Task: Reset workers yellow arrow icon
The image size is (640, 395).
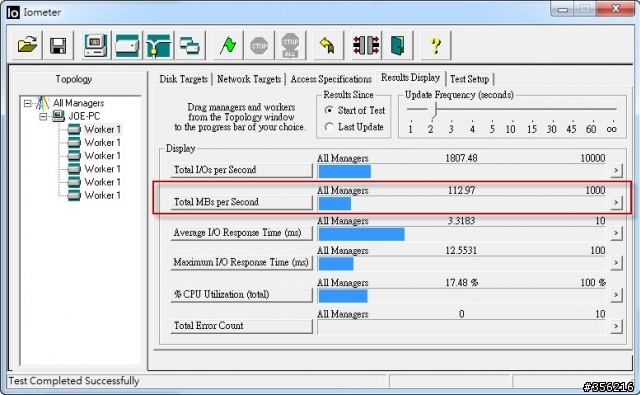Action: (x=328, y=45)
